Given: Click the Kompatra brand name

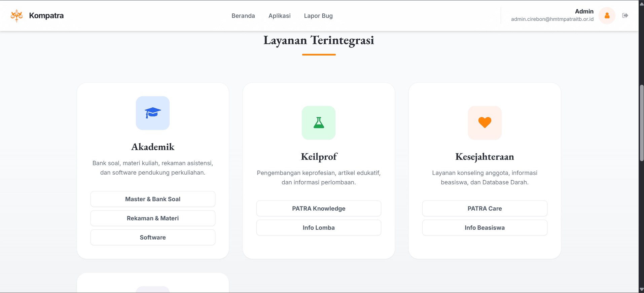Looking at the screenshot, I should pos(46,15).
